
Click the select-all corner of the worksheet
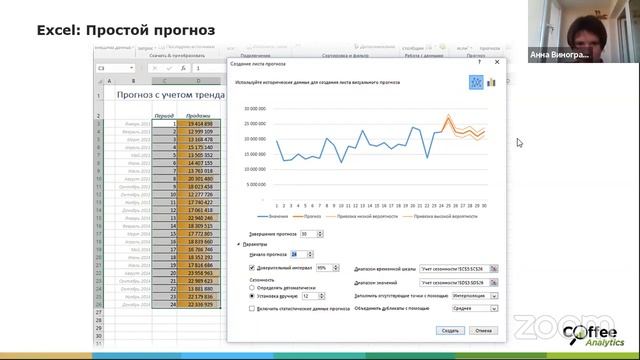point(99,81)
